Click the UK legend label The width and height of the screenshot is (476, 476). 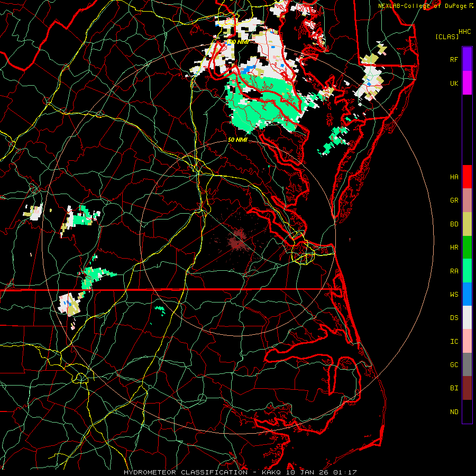(454, 83)
